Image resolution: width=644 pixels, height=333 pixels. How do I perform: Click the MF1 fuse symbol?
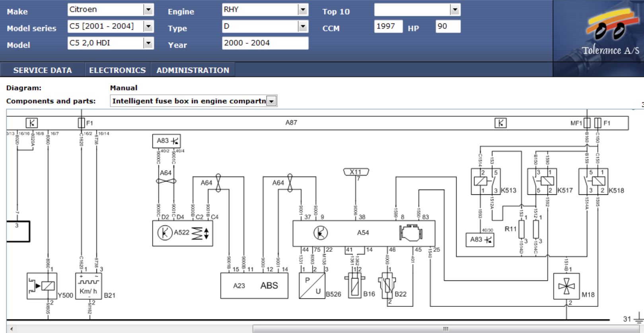587,123
